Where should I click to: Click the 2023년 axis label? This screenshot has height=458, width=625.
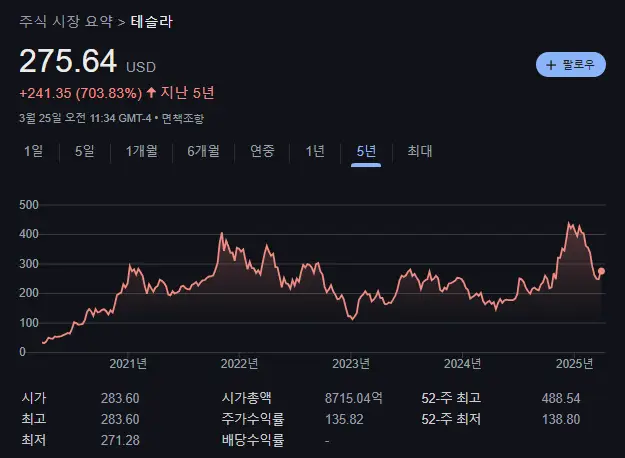(x=351, y=364)
